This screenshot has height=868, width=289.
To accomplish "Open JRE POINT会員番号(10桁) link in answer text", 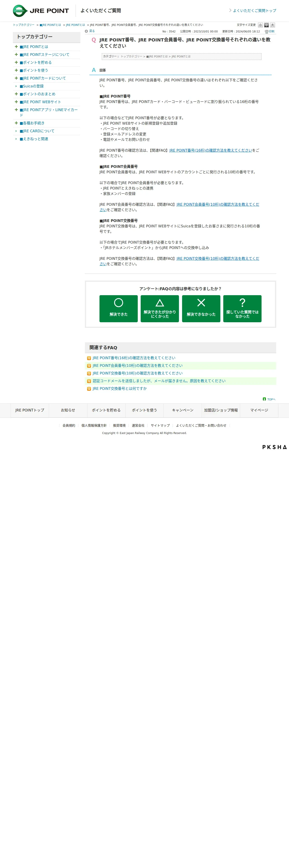I will [218, 205].
